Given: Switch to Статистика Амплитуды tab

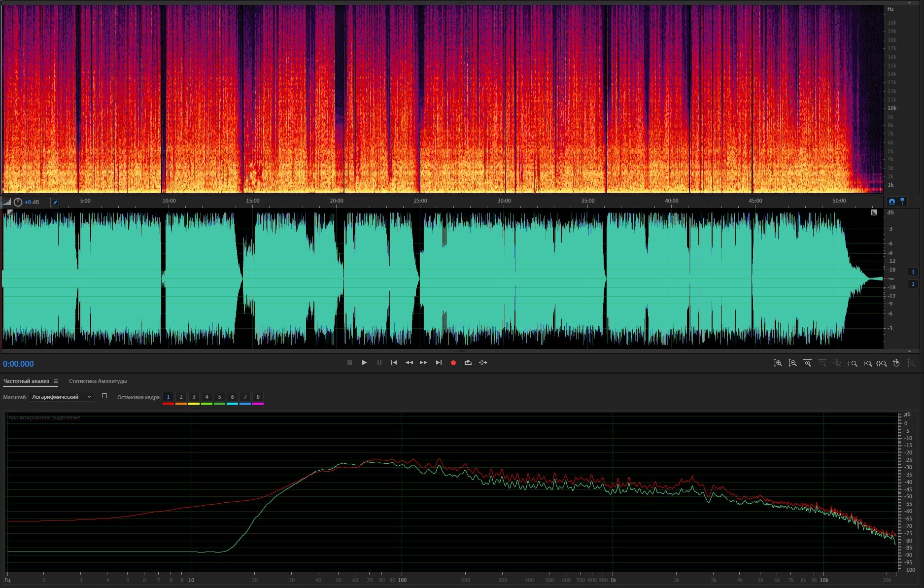Looking at the screenshot, I should (98, 381).
